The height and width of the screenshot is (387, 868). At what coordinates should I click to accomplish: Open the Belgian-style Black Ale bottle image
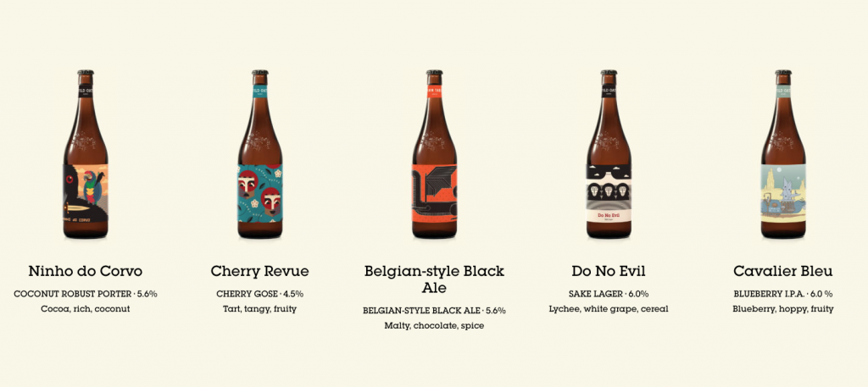coord(434,154)
